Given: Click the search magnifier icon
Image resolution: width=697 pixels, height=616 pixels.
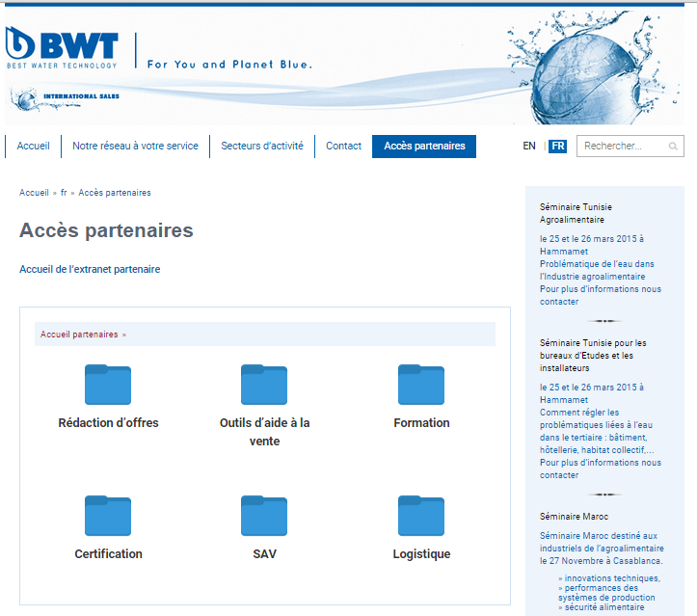Looking at the screenshot, I should pyautogui.click(x=673, y=147).
